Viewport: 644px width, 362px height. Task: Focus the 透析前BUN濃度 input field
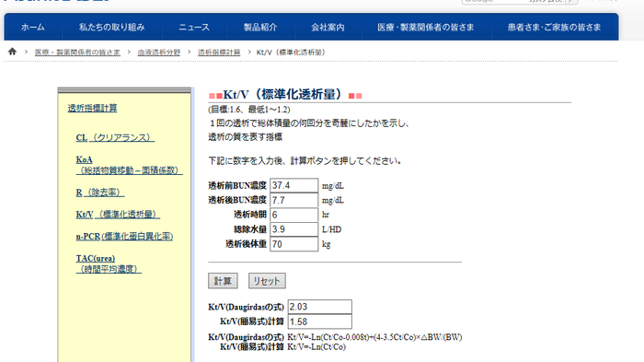tap(293, 185)
